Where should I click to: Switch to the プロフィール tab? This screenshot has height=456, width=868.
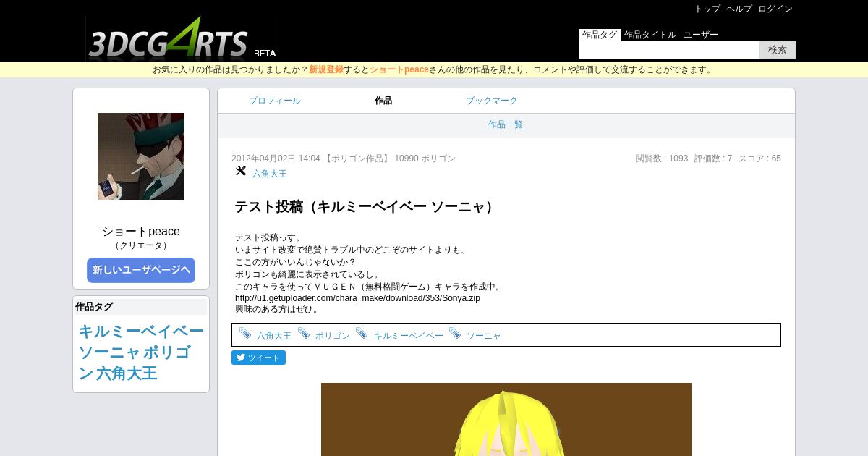pyautogui.click(x=275, y=101)
